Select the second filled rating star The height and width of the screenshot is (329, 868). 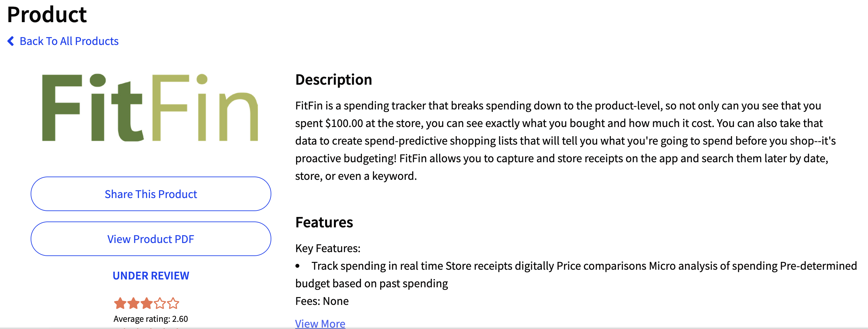click(133, 303)
